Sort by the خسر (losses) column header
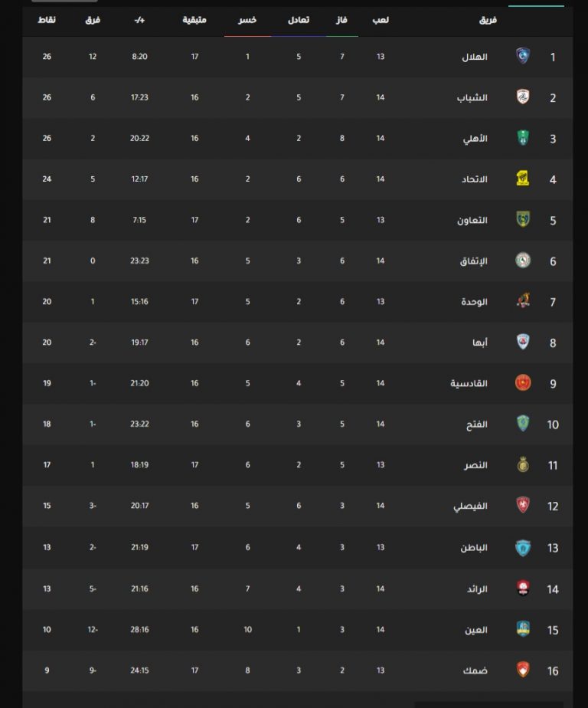588x708 pixels. [x=247, y=20]
